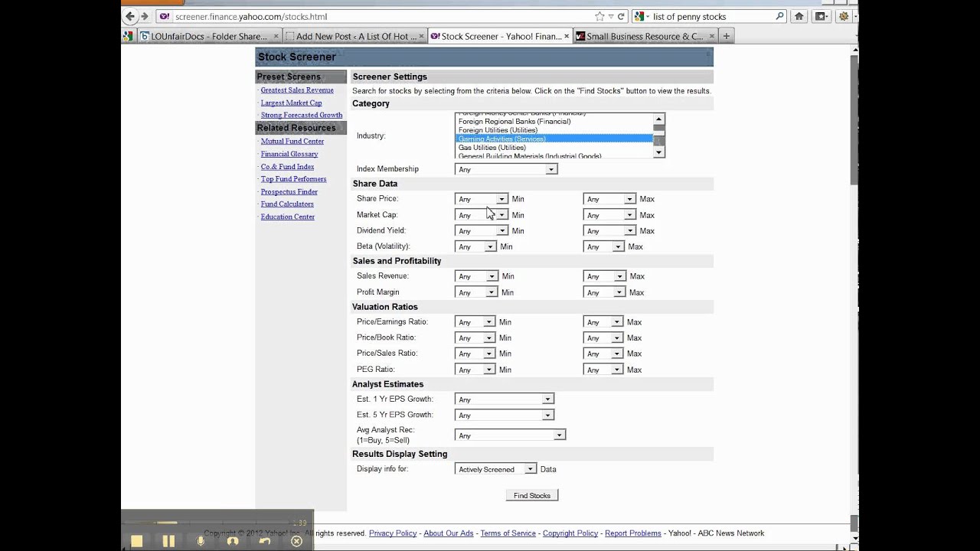This screenshot has width=980, height=551.
Task: Switch to the Add New Post tab
Action: coord(355,36)
